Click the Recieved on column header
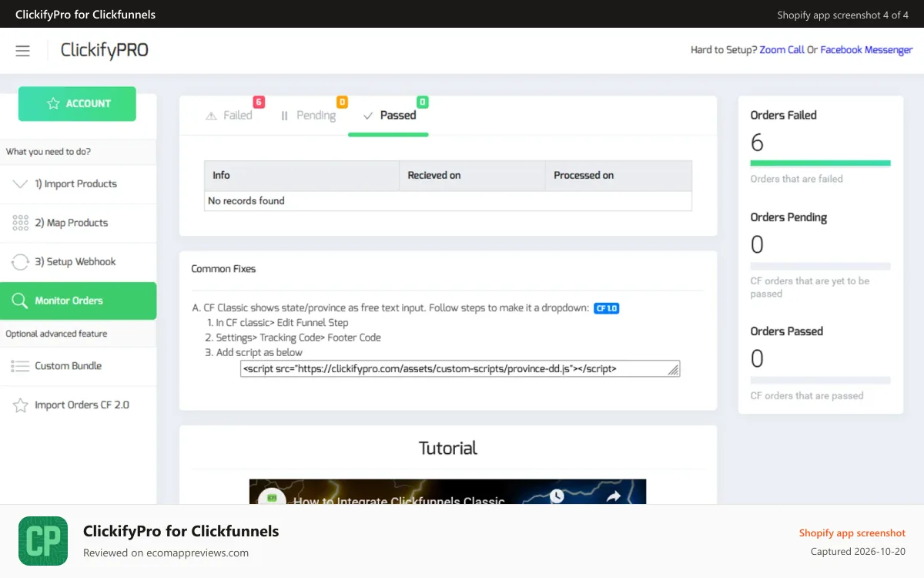Viewport: 924px width, 578px height. click(x=472, y=176)
